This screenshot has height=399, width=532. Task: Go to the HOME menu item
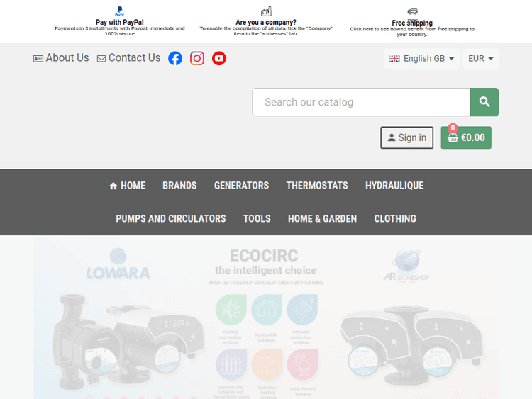point(127,186)
